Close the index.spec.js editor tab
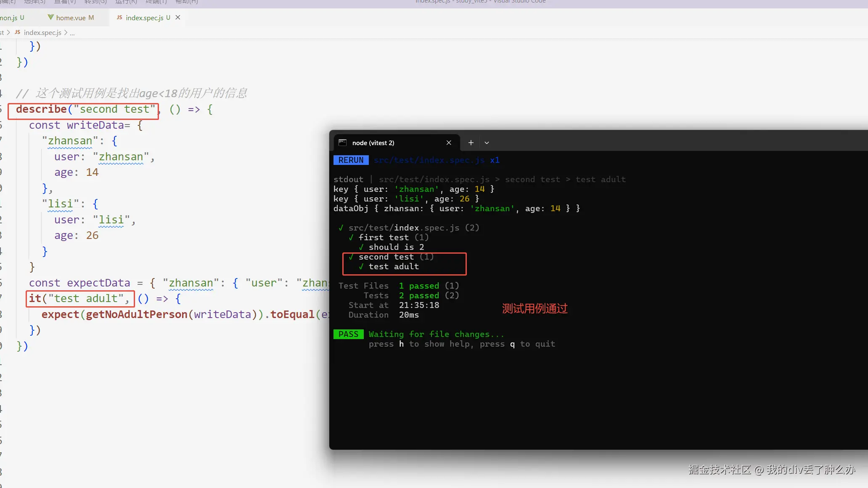 pyautogui.click(x=178, y=17)
